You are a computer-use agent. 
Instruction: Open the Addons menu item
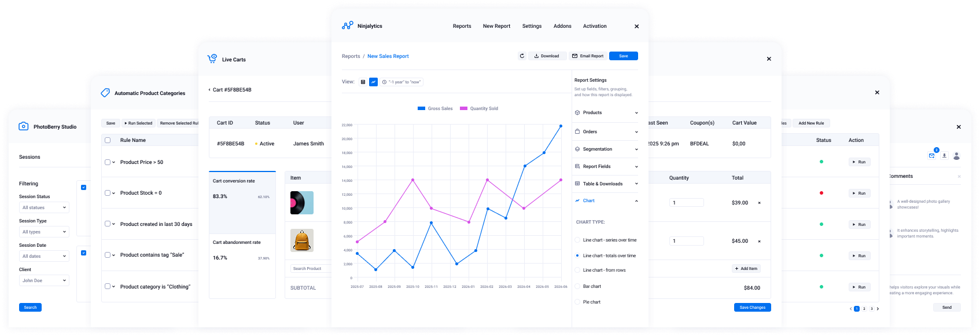click(562, 26)
